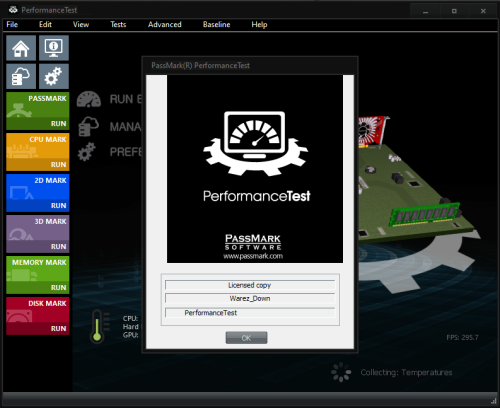Click OK in the PassMark dialog
This screenshot has width=500, height=408.
246,338
